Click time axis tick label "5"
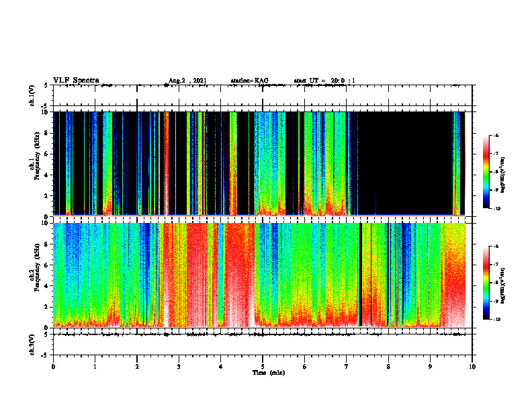This screenshot has height=411, width=532. click(x=263, y=367)
